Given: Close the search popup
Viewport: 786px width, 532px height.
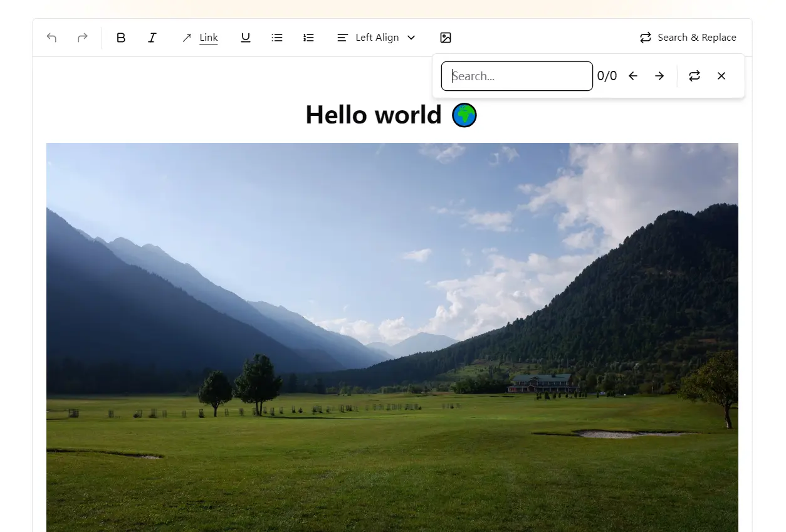Looking at the screenshot, I should pos(721,76).
